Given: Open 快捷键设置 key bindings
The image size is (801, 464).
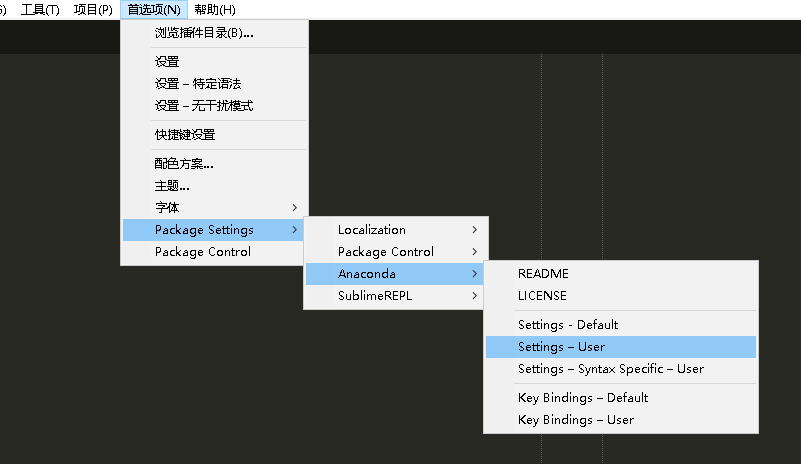Looking at the screenshot, I should coord(185,135).
